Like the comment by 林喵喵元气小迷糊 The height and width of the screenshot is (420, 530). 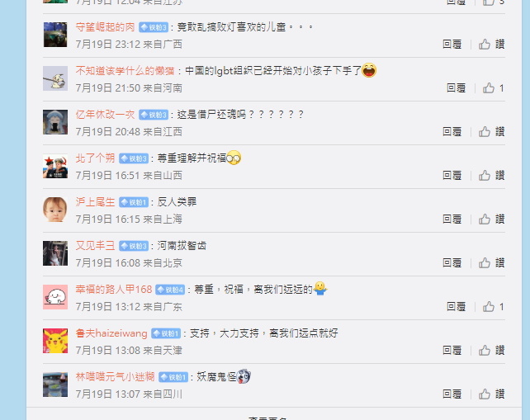coord(491,394)
